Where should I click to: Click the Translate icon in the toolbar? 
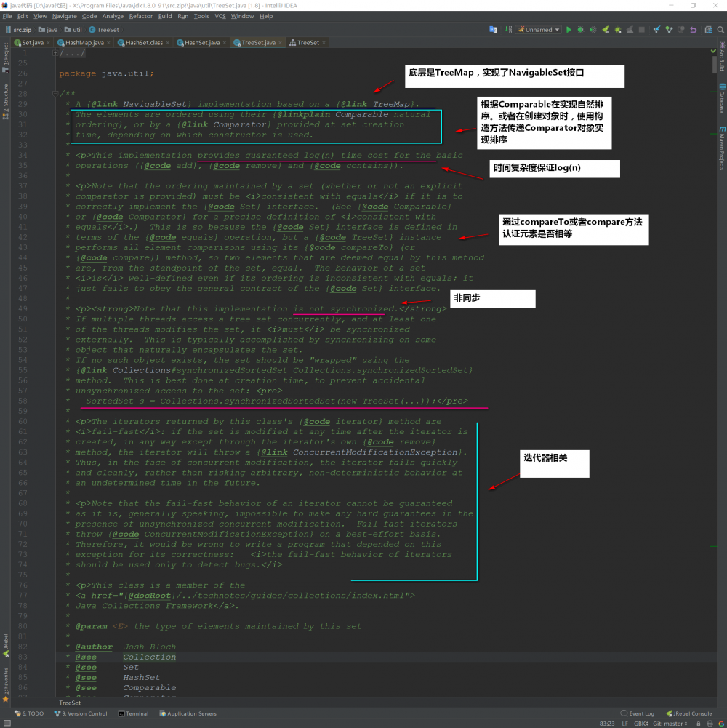pos(493,30)
